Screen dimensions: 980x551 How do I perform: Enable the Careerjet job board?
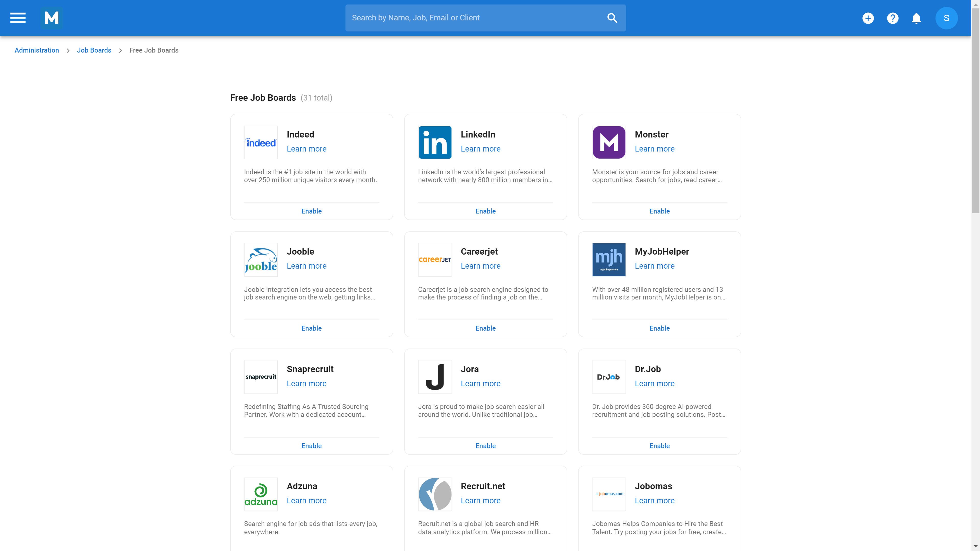point(485,328)
